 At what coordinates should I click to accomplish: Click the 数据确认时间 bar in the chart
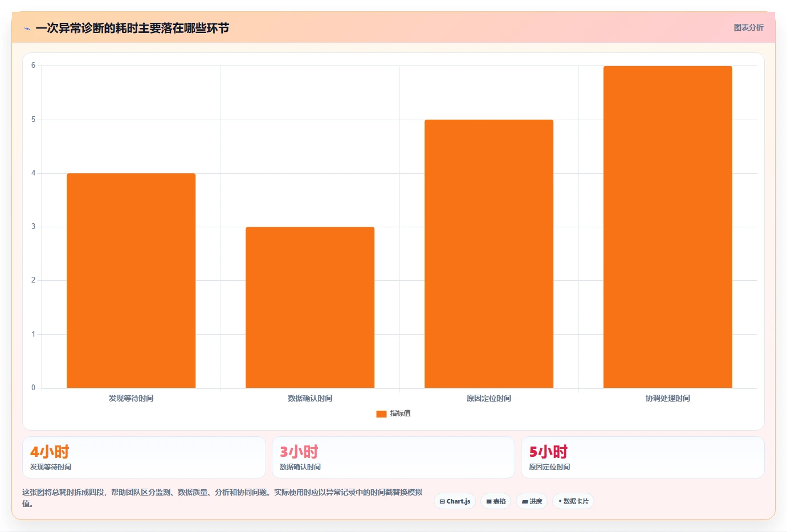tap(310, 308)
